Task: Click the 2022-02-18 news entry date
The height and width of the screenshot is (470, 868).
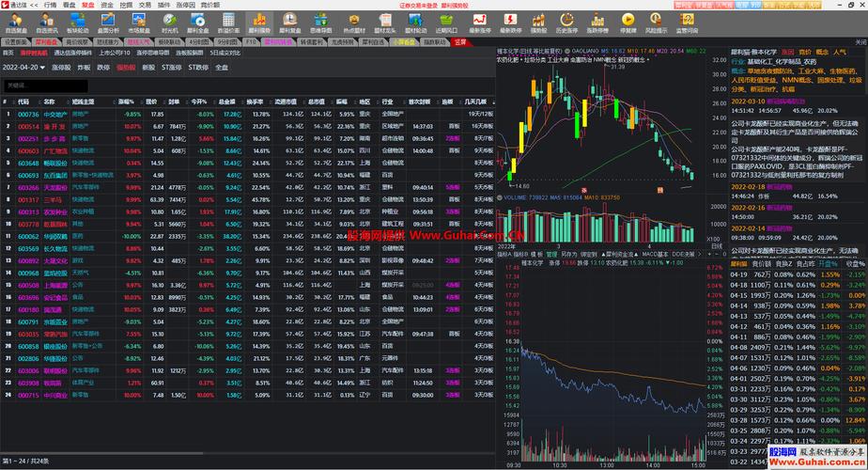Action: pos(748,187)
